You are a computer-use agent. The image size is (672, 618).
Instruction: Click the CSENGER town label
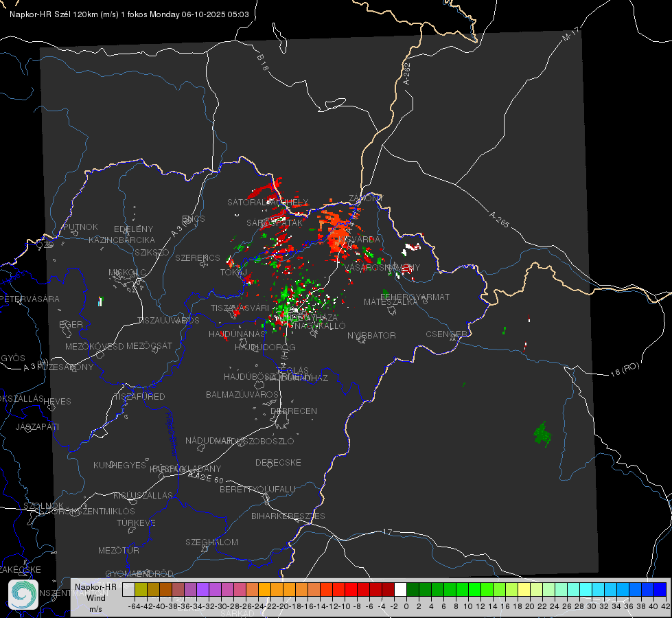click(x=446, y=334)
